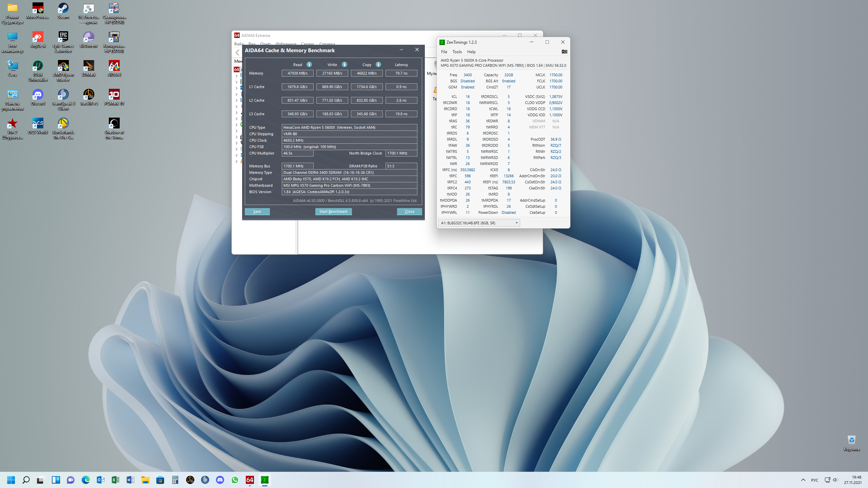This screenshot has width=868, height=488.
Task: Open the ZenTimings Tools menu
Action: pos(457,52)
